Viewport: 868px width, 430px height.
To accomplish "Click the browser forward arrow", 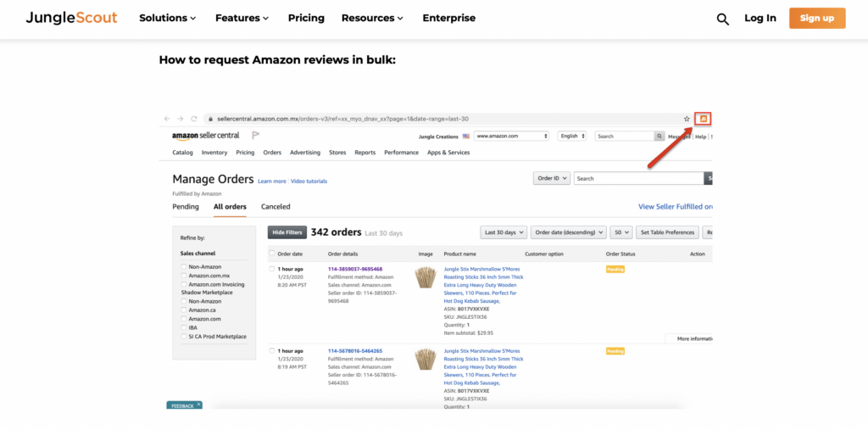I will [x=180, y=119].
